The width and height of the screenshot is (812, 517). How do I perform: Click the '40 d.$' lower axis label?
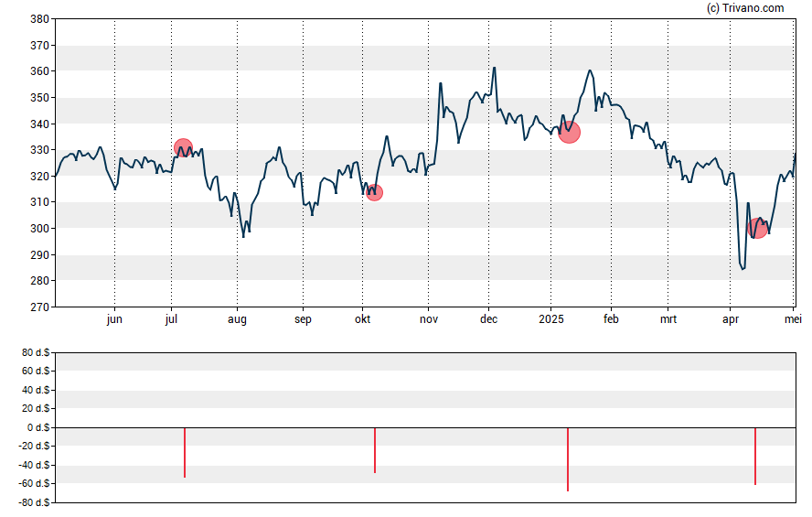click(x=36, y=390)
